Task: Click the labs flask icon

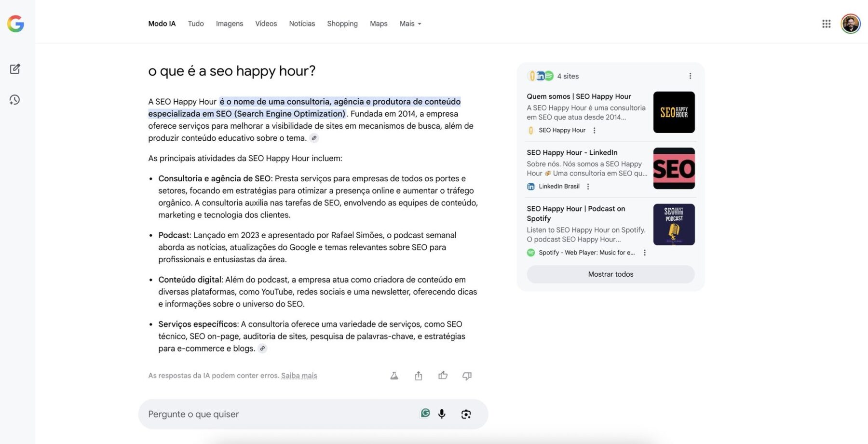Action: click(x=394, y=376)
